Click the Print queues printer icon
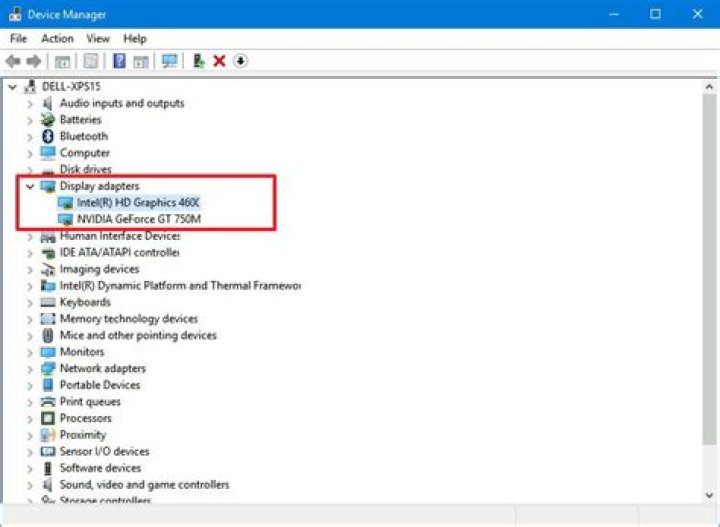Screen dimensions: 720x527 (x=48, y=402)
